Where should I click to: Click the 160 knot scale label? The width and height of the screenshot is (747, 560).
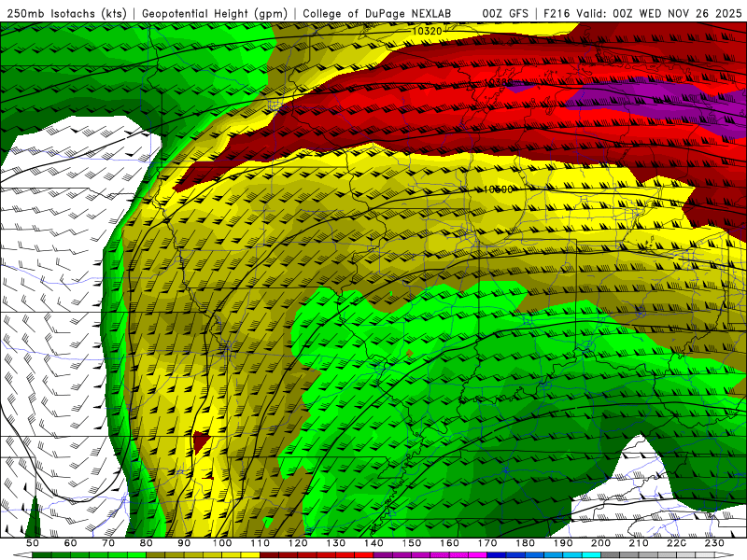(x=449, y=543)
